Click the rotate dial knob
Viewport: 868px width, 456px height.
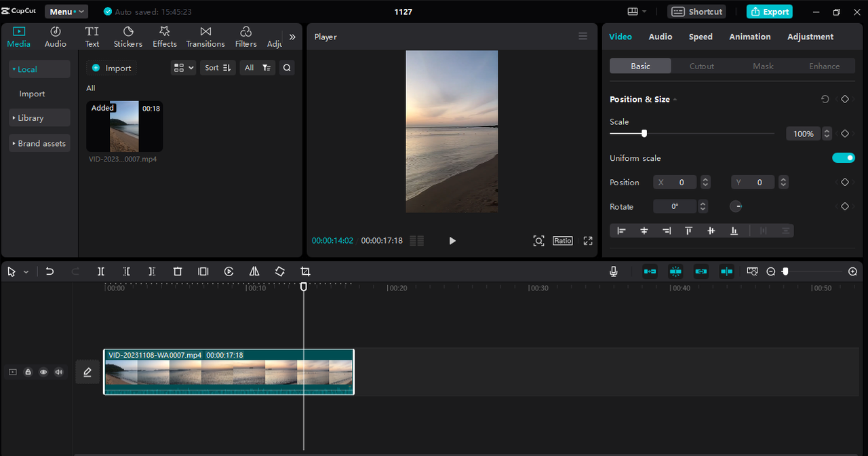click(x=736, y=206)
